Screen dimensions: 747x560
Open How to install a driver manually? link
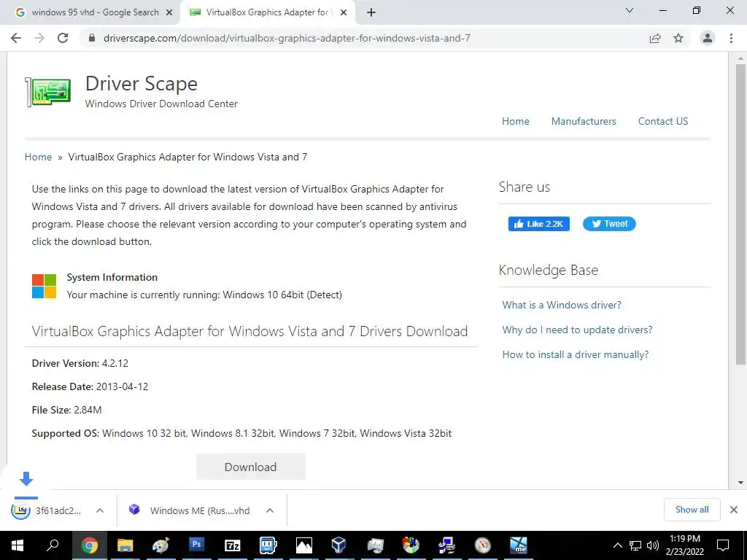point(576,354)
